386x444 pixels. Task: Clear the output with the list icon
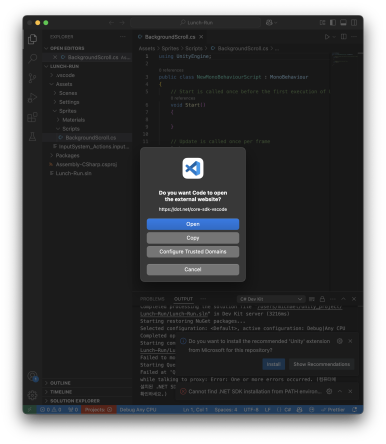[312, 299]
